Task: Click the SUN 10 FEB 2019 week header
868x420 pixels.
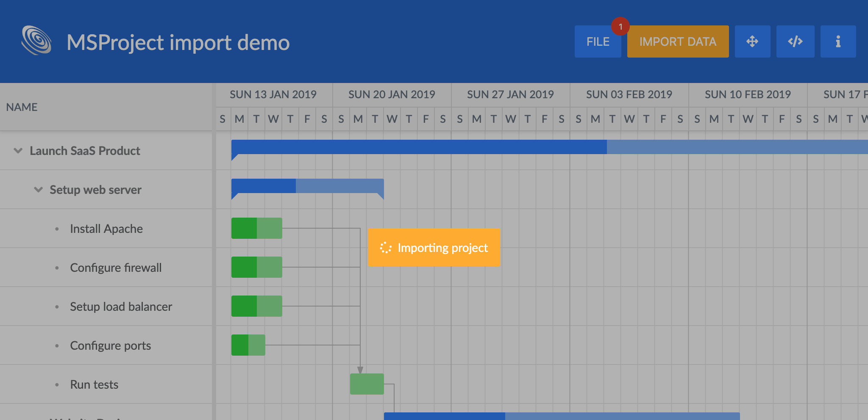Action: [748, 94]
